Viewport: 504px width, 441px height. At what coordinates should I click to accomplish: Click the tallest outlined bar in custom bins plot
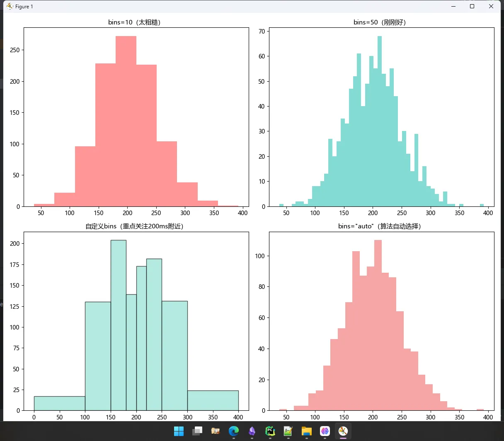point(118,323)
